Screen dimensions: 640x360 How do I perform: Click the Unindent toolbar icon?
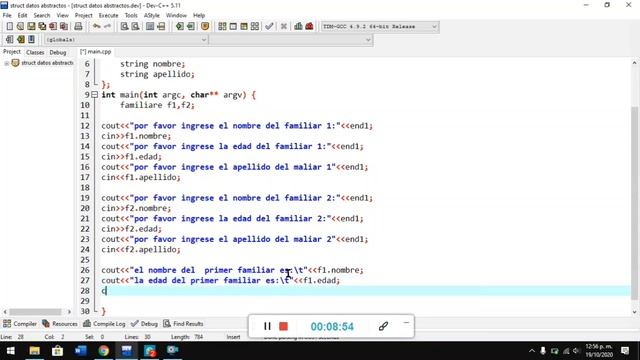(x=191, y=27)
